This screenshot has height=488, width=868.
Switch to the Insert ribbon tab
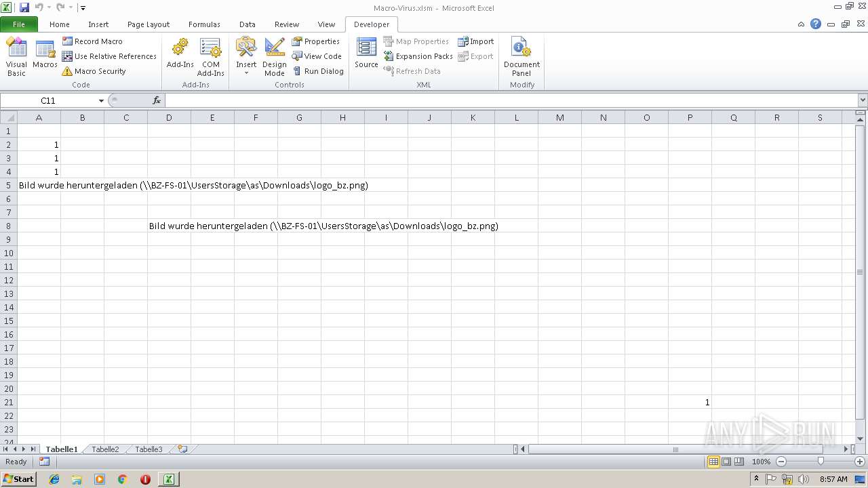pos(98,24)
